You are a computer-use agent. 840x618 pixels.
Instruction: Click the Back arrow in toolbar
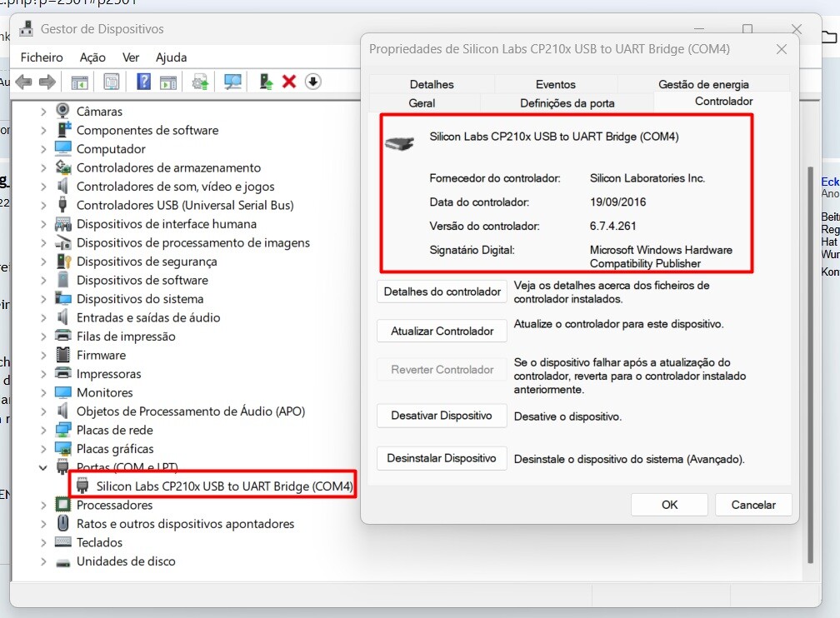coord(23,82)
